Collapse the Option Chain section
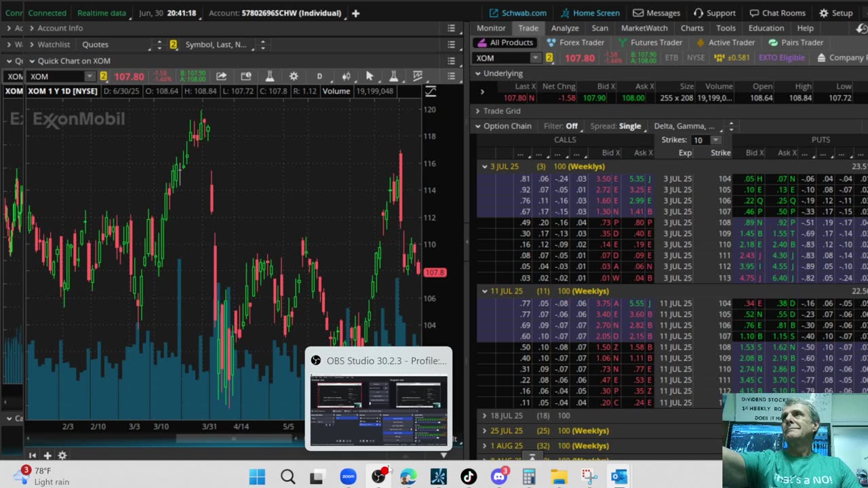868x488 pixels. 478,126
